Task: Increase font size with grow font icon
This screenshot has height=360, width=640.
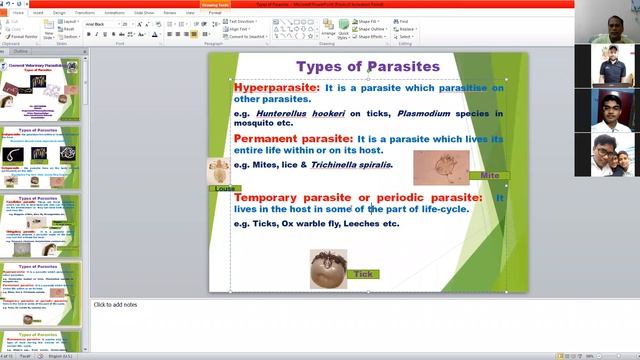Action: click(139, 24)
